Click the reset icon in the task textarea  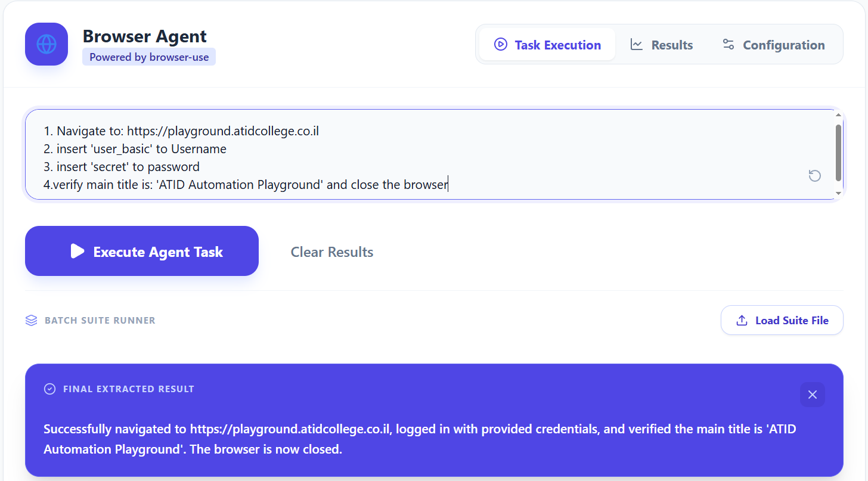[814, 175]
